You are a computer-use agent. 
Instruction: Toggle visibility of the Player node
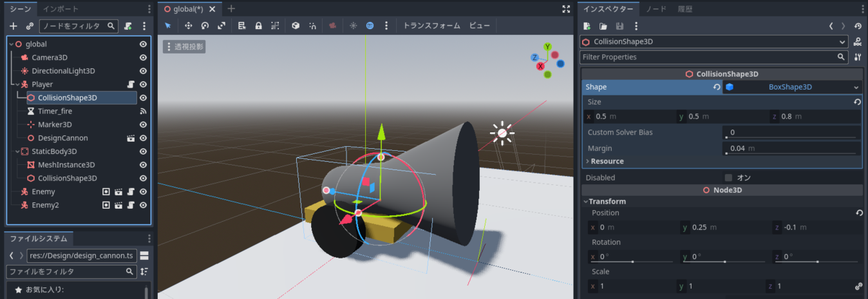pos(143,84)
